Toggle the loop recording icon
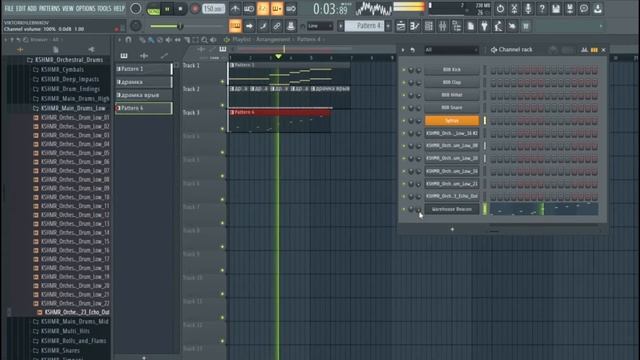 (x=291, y=9)
